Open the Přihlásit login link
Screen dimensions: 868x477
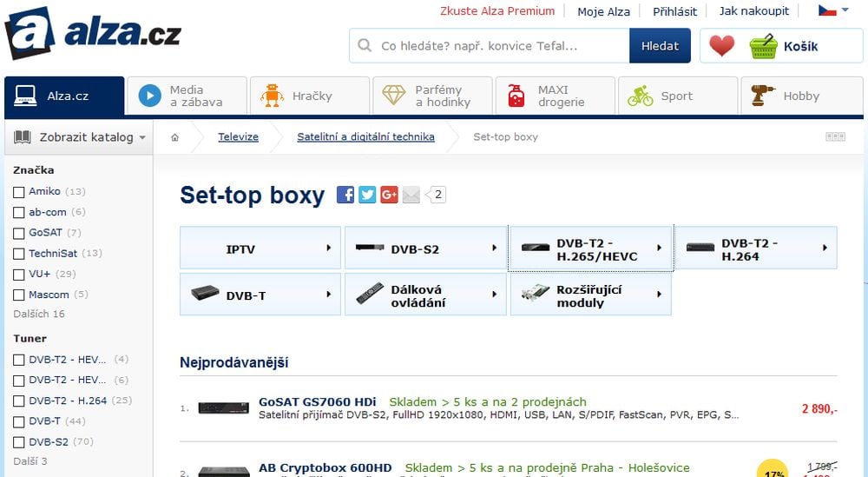click(x=674, y=11)
